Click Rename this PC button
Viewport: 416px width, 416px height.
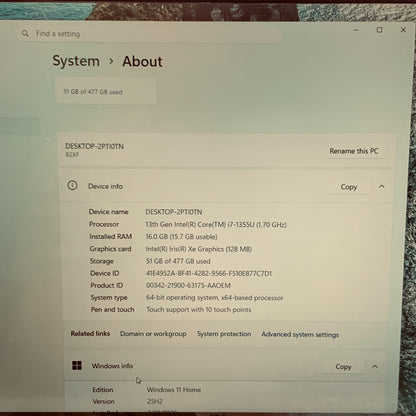coord(354,151)
